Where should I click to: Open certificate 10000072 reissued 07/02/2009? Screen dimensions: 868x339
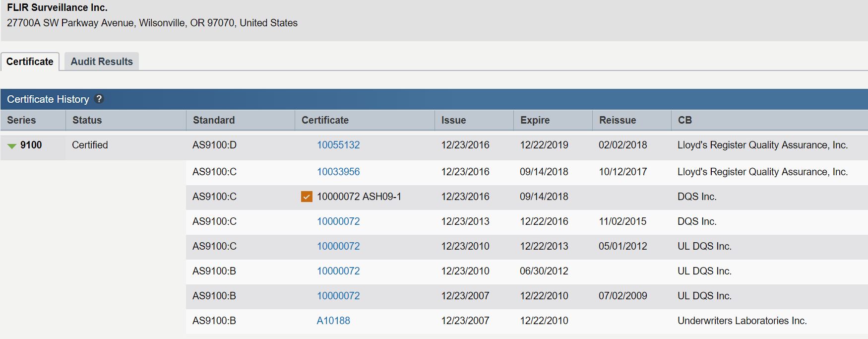point(338,296)
